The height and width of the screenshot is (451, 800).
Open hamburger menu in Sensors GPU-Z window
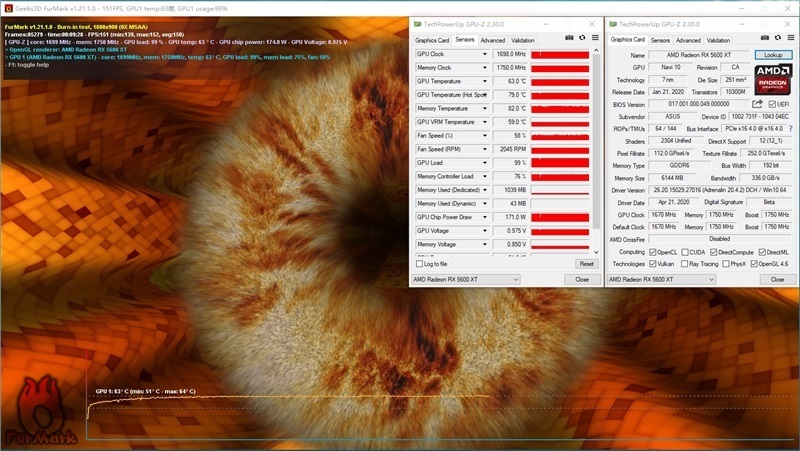[x=595, y=38]
